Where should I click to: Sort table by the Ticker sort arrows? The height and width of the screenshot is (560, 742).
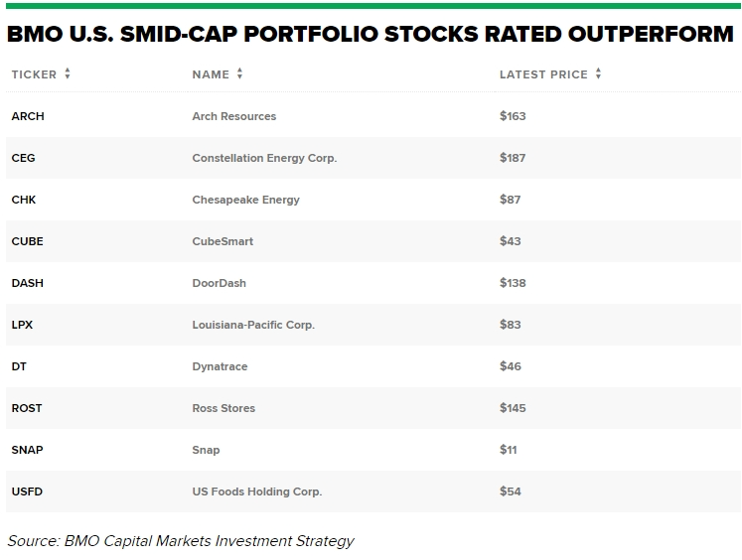pos(68,74)
